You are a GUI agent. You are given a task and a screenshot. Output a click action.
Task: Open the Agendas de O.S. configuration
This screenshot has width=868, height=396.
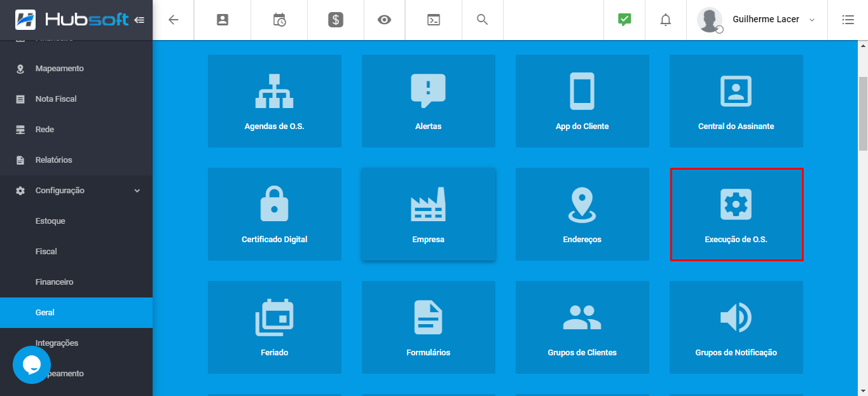(x=274, y=100)
